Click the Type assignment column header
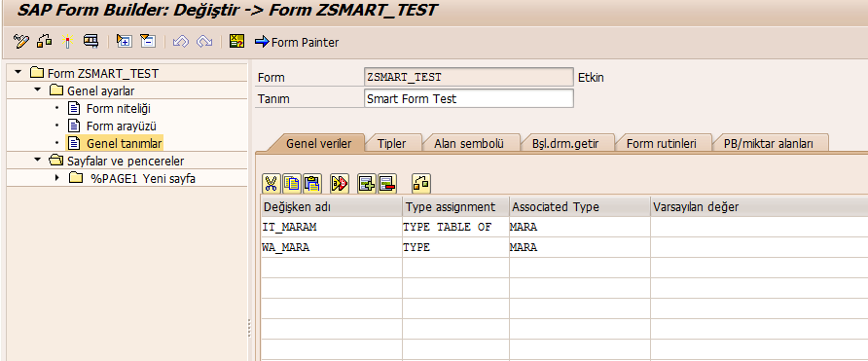The image size is (868, 361). point(455,206)
